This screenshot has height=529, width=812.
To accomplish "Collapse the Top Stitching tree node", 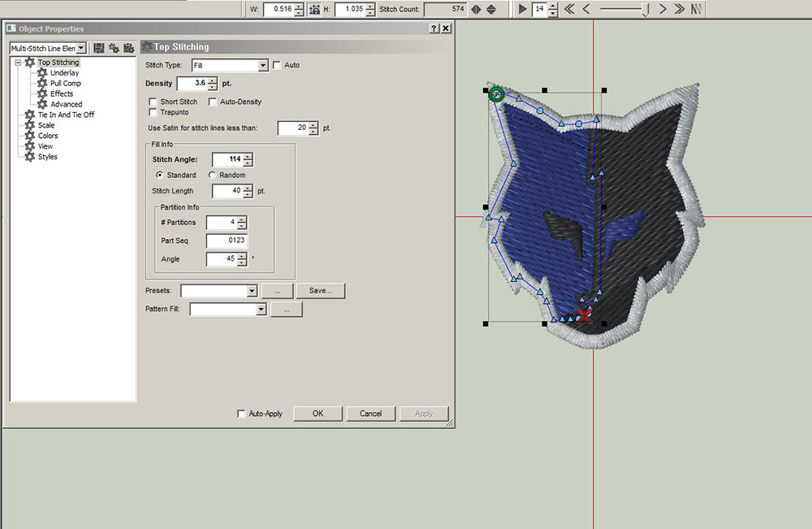I will [18, 63].
